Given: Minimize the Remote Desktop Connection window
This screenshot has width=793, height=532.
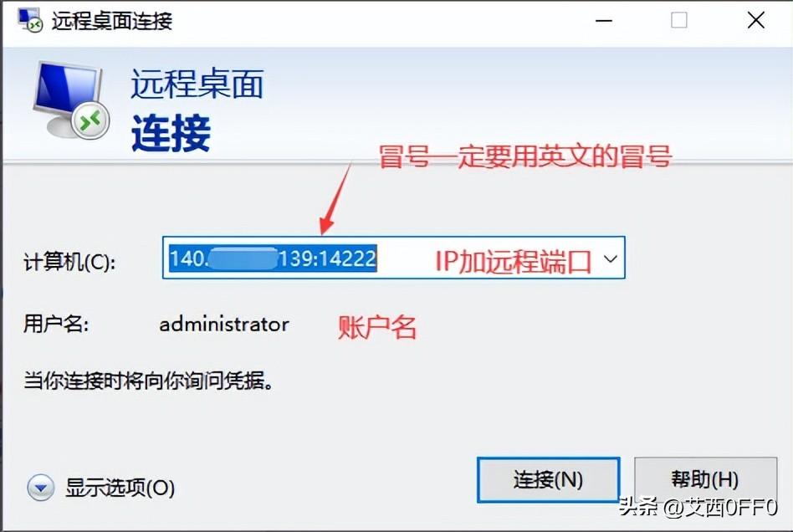Looking at the screenshot, I should click(604, 21).
